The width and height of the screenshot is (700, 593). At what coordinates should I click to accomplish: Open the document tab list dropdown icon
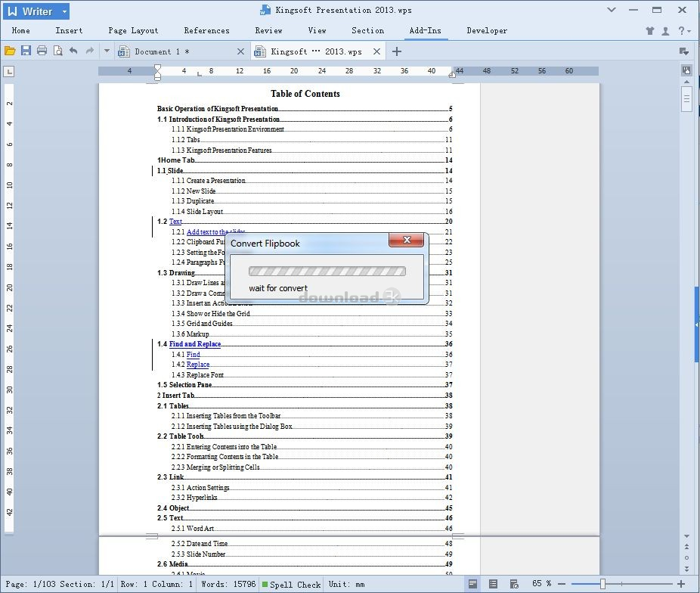(683, 51)
